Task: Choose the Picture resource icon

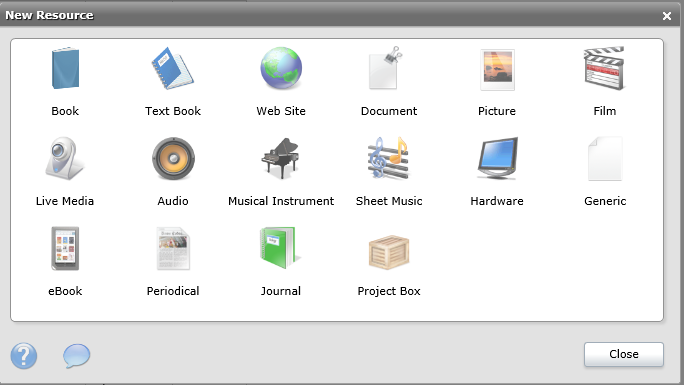Action: pyautogui.click(x=497, y=69)
